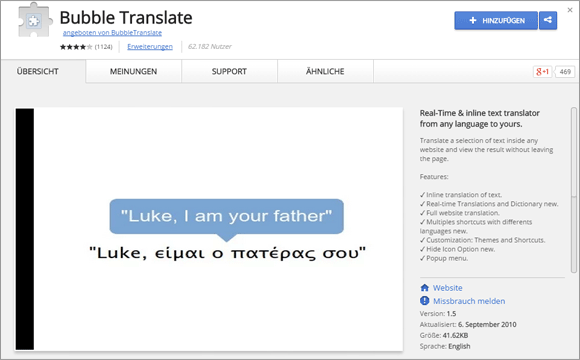
Task: Click the Größe: 41.62KB text
Action: (x=444, y=335)
